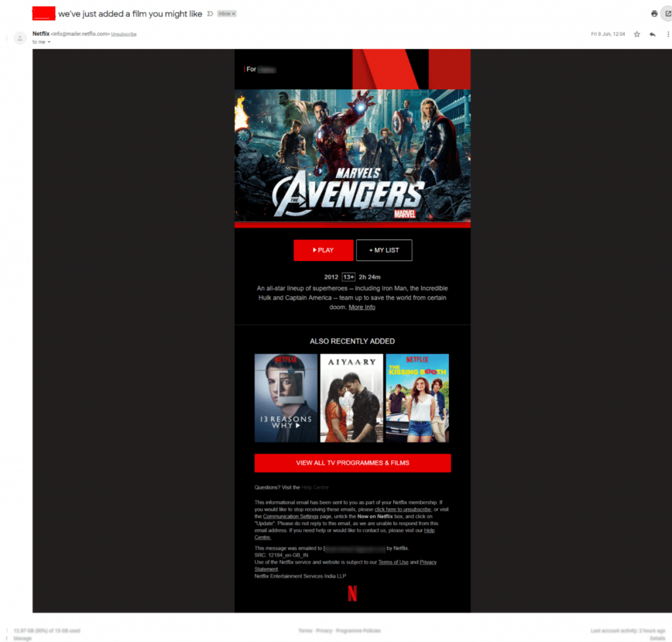The width and height of the screenshot is (672, 642).
Task: Click the release year '2012'
Action: (x=331, y=277)
